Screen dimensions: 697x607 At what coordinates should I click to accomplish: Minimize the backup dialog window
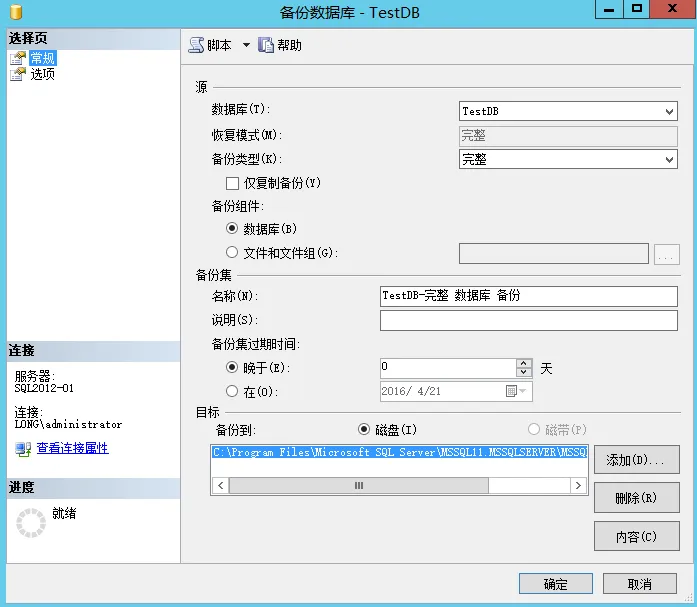click(x=609, y=9)
